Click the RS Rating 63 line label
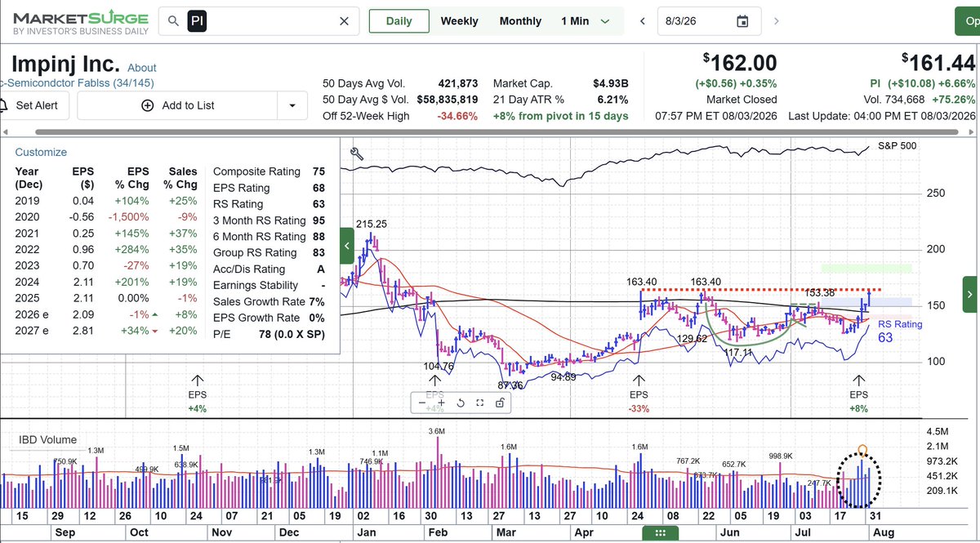This screenshot has width=980, height=543. (900, 330)
